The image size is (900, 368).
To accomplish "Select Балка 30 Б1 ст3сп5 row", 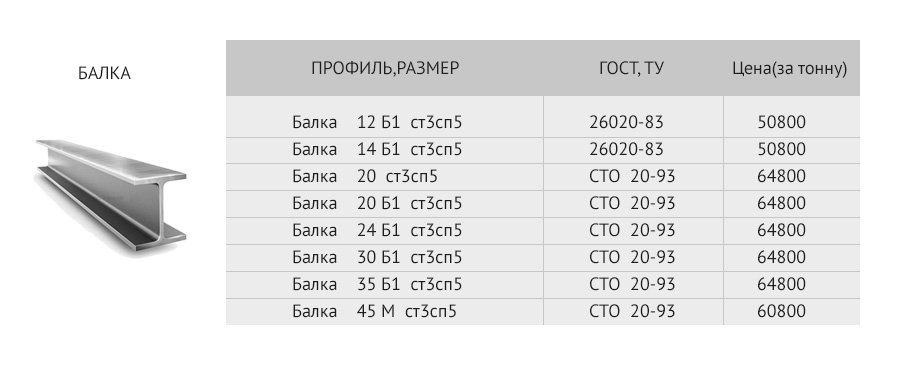I will point(542,258).
